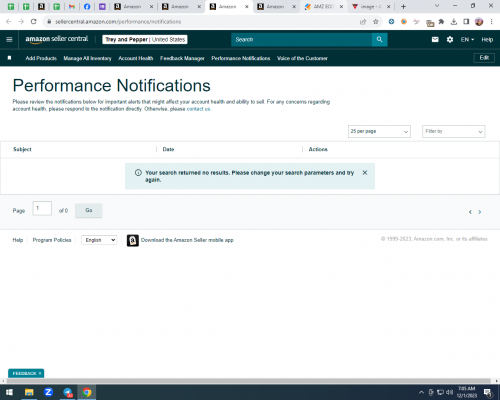The image size is (500, 400).
Task: Go to next page arrow
Action: click(480, 212)
